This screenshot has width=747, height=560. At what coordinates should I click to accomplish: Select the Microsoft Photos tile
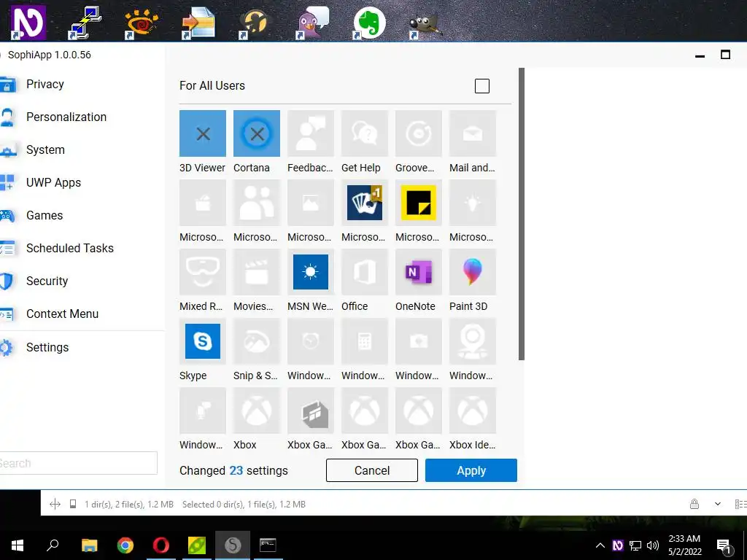pos(311,203)
